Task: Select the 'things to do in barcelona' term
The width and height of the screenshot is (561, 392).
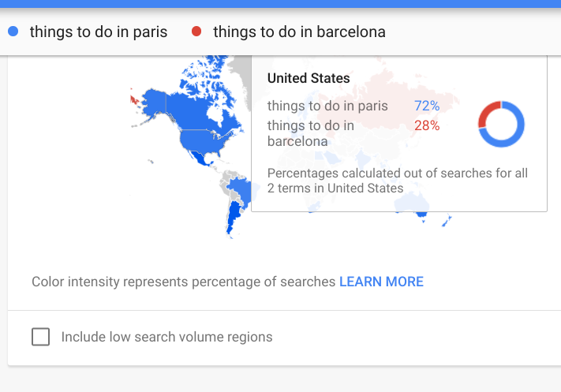Action: pos(299,32)
